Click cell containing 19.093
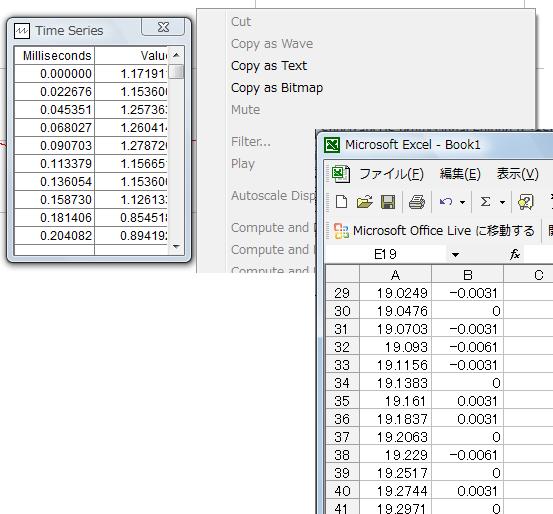This screenshot has height=514, width=553. (x=395, y=347)
